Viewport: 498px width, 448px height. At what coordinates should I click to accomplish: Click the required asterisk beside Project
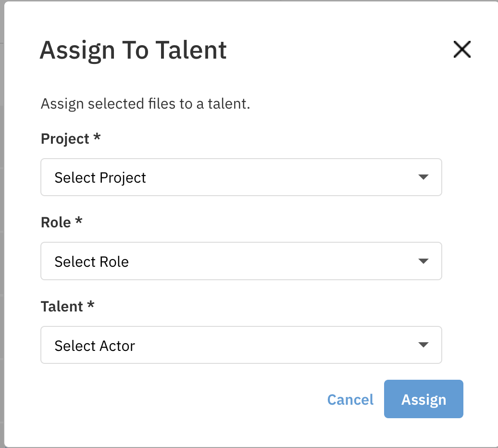(97, 138)
